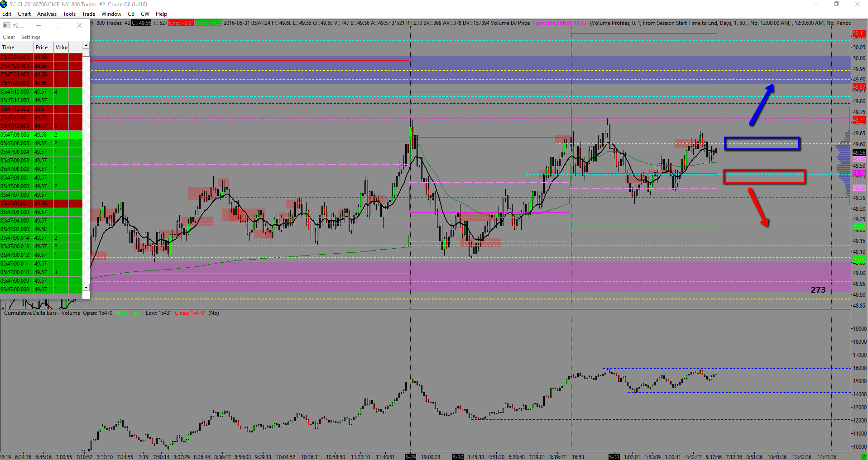Click the 49.58 price at 05:47:08.006
The image size is (868, 460).
[x=41, y=135]
